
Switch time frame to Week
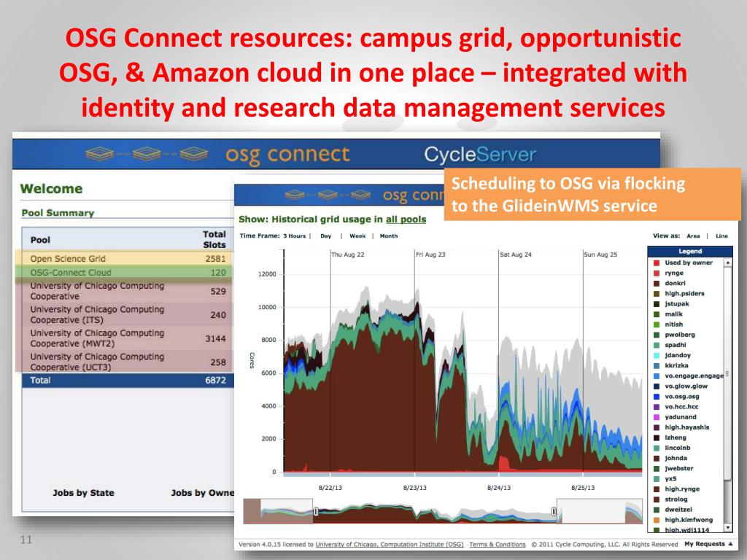point(357,236)
